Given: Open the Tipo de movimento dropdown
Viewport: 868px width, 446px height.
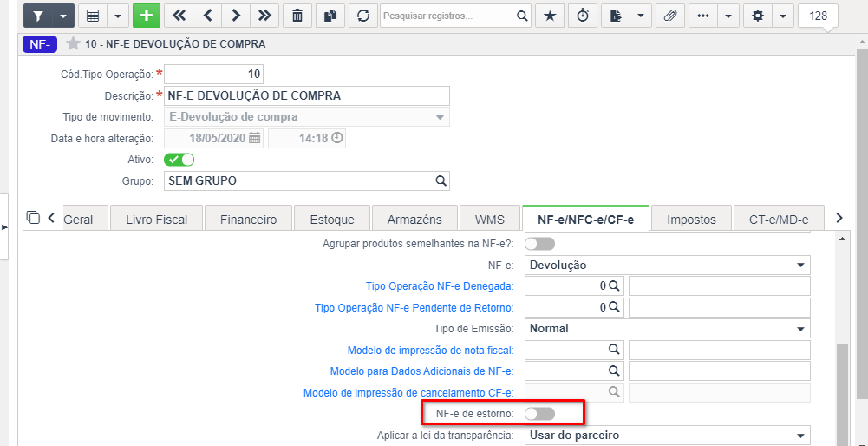Looking at the screenshot, I should pos(307,117).
